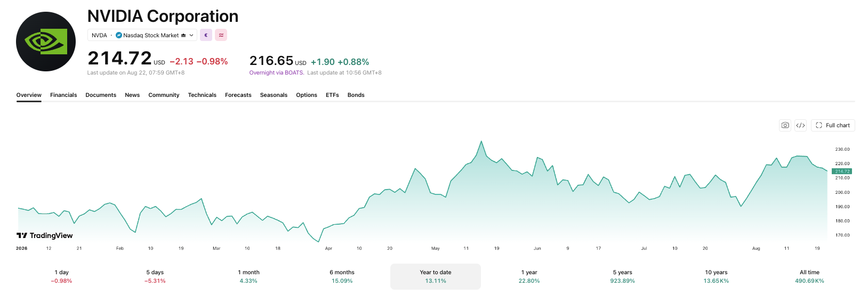Click the 214.72 price label on chart axis
The height and width of the screenshot is (303, 868).
[842, 171]
